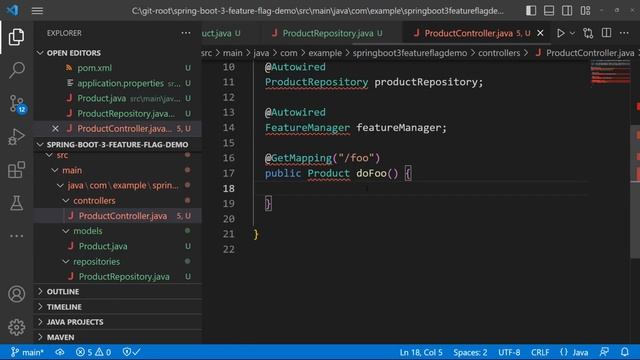Image resolution: width=640 pixels, height=360 pixels.
Task: Open ProductRepository.java in open editors list
Action: 118,113
